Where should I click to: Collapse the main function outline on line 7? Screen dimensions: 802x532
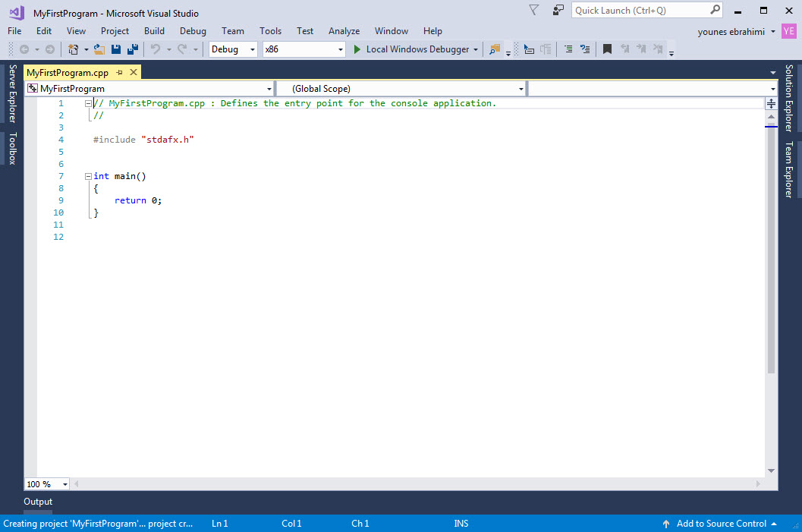88,177
